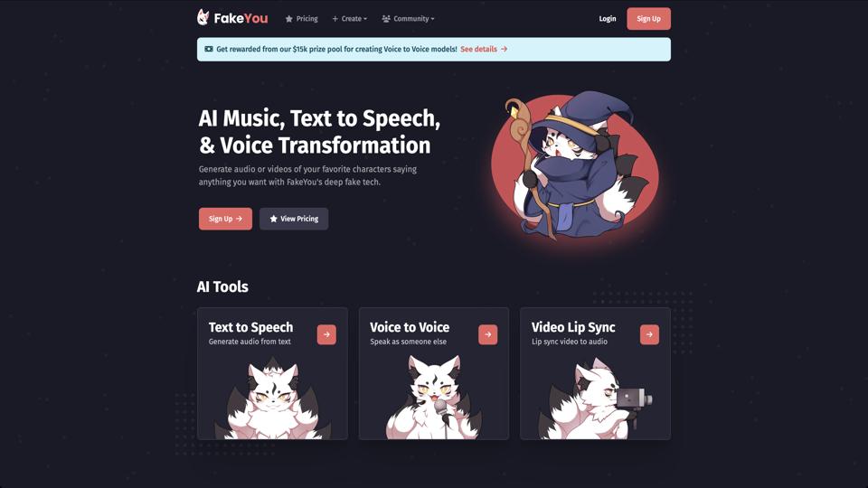
Task: Follow the See details link
Action: (479, 49)
